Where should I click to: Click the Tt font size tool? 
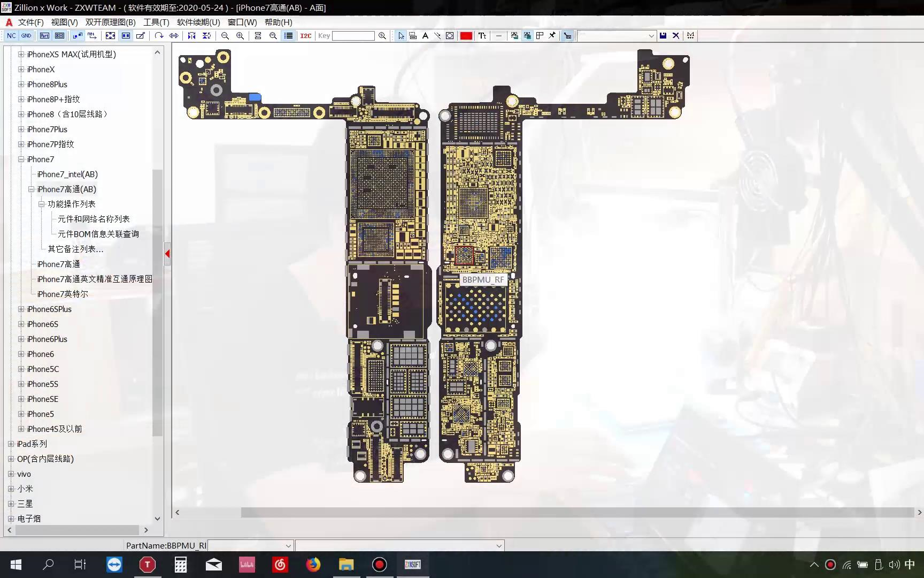pos(482,36)
